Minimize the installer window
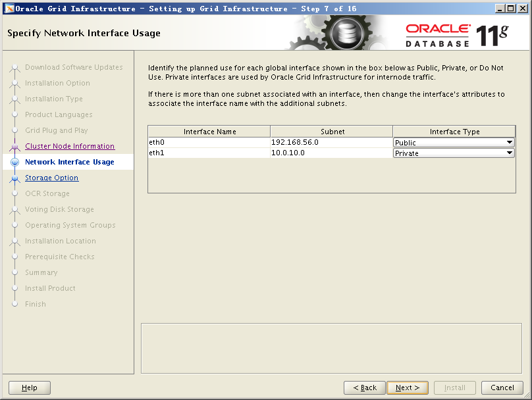The height and width of the screenshot is (400, 532). point(500,9)
